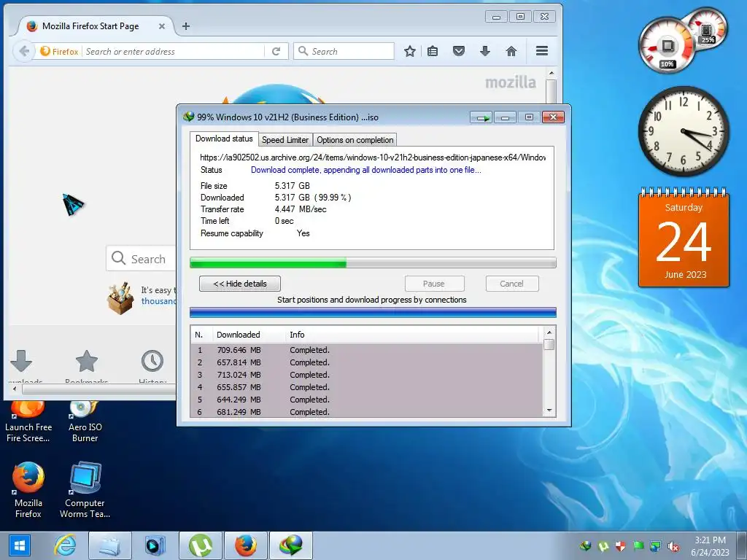
Task: Open the Firefox bookmark star icon
Action: (410, 51)
